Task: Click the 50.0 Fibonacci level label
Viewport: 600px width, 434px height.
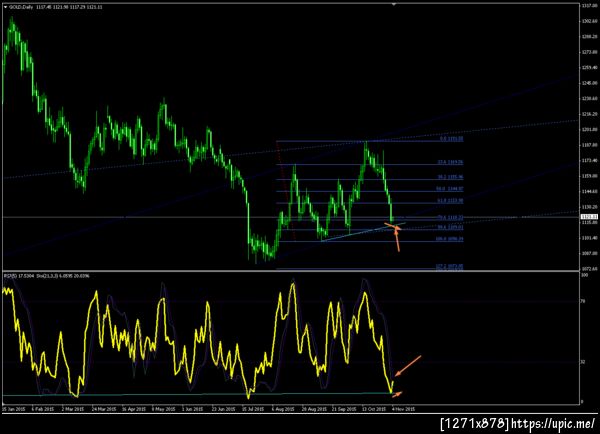Action: click(x=450, y=189)
